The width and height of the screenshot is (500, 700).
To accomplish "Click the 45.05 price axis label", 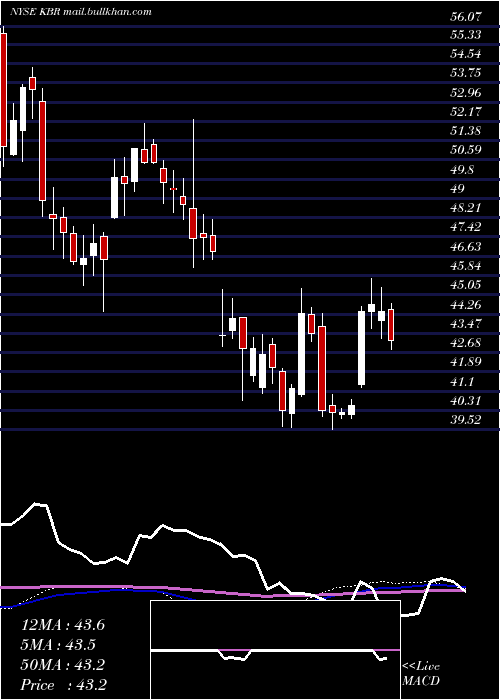I will coord(466,284).
